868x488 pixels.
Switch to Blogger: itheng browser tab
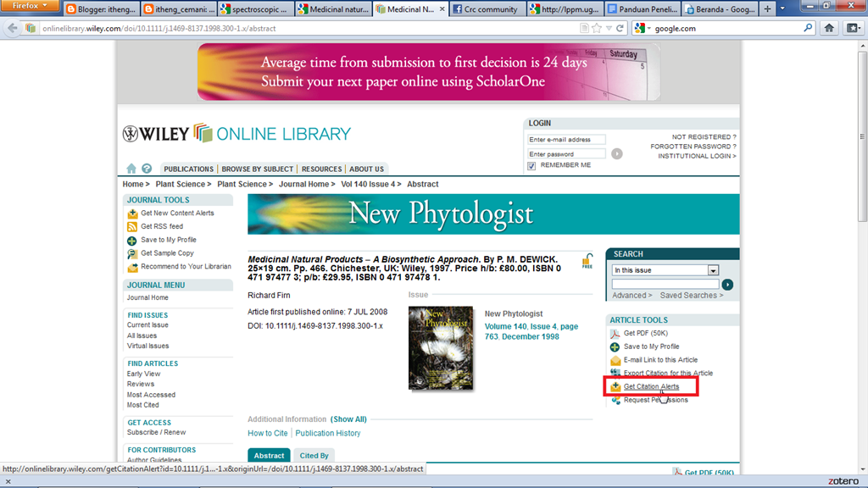coord(101,8)
